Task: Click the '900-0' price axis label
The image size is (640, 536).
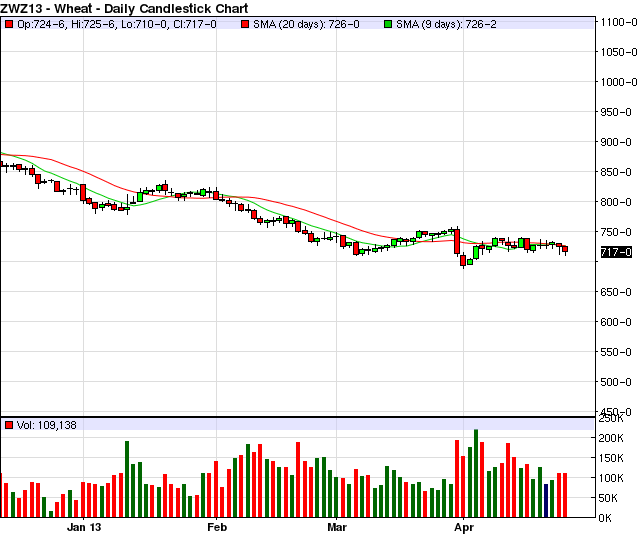Action: coord(616,142)
